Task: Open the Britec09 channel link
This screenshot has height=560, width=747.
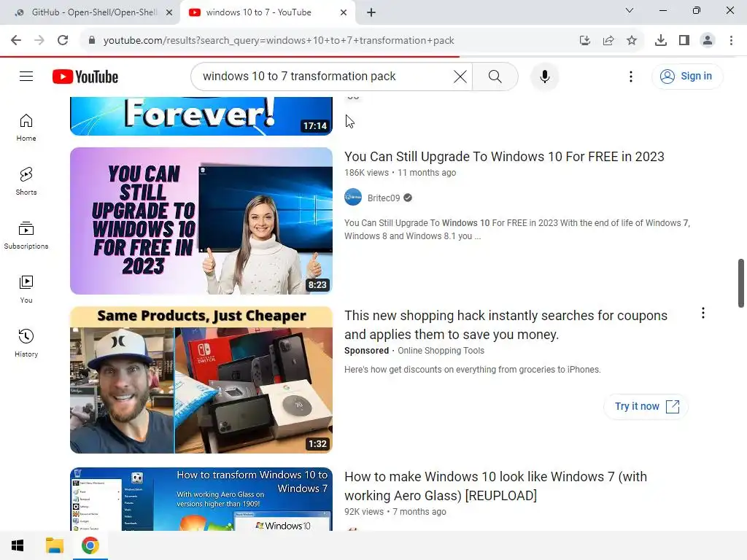Action: [x=384, y=198]
